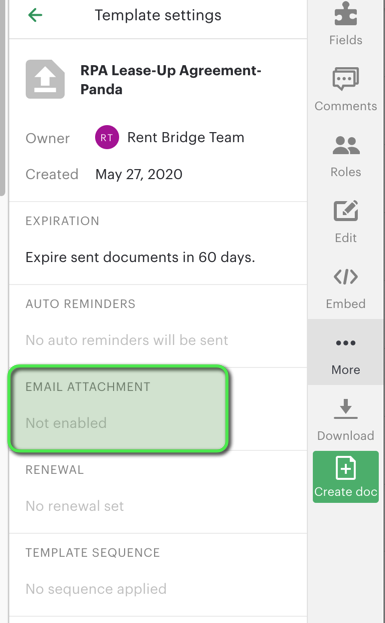
Task: Click the template upload thumbnail icon
Action: pos(45,79)
